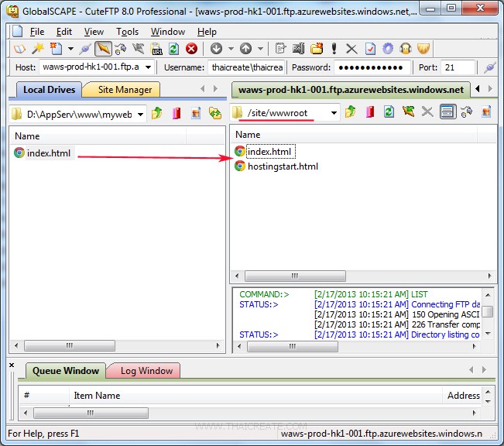Click the exclamation mark Execute icon
The image size is (504, 446).
tap(334, 49)
